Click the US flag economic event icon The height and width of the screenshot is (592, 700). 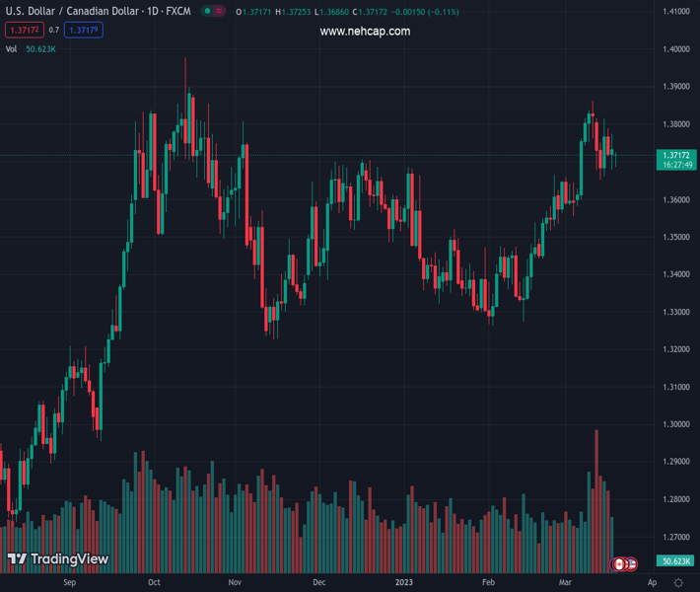(x=631, y=564)
